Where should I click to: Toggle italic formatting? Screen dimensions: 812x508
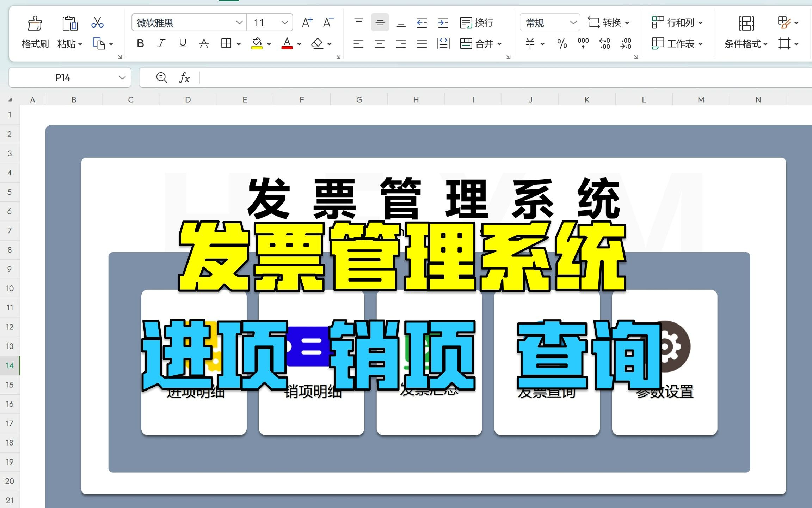[161, 43]
